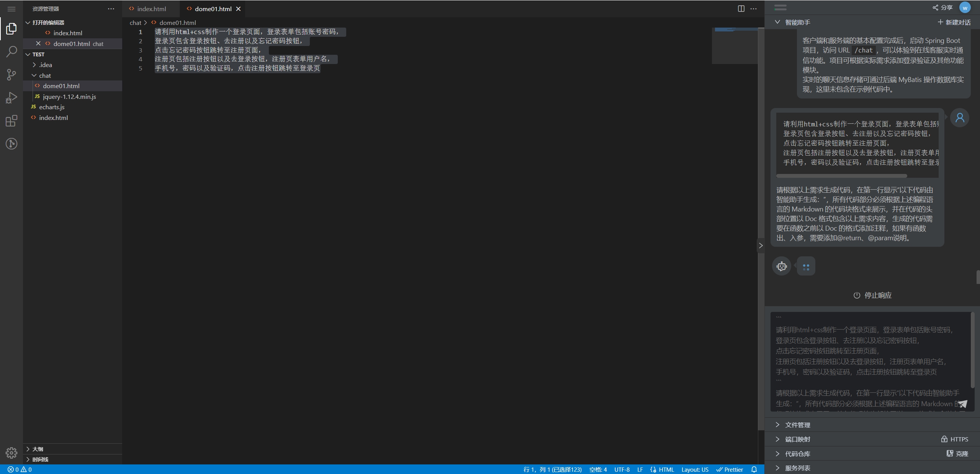980x474 pixels.
Task: Open the Manage settings gear
Action: click(x=11, y=453)
